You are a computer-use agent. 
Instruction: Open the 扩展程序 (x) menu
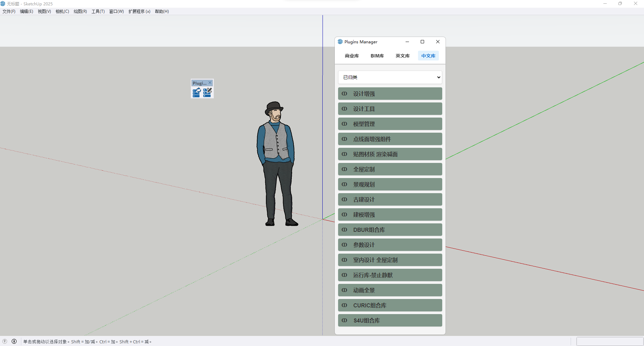click(x=139, y=11)
